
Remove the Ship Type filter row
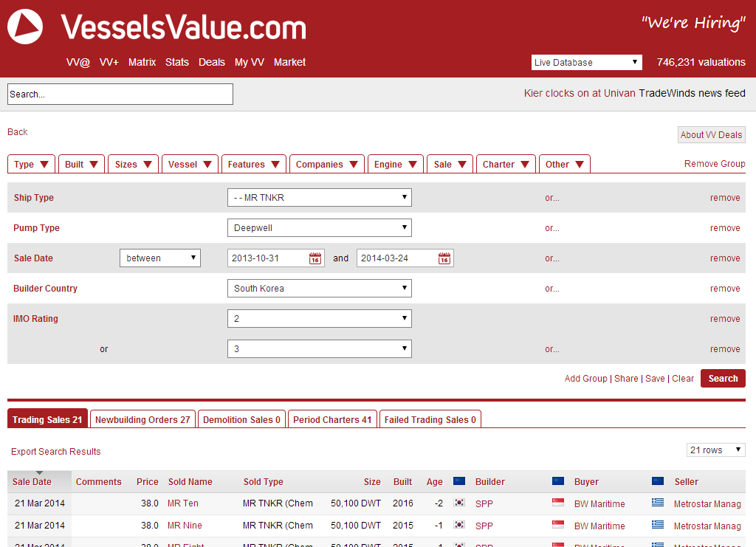coord(725,198)
